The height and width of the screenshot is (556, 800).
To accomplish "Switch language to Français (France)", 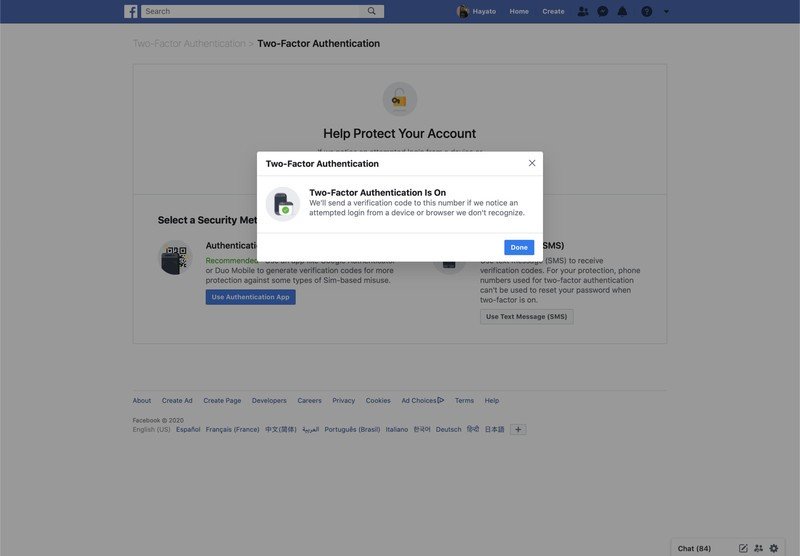I will (x=232, y=429).
